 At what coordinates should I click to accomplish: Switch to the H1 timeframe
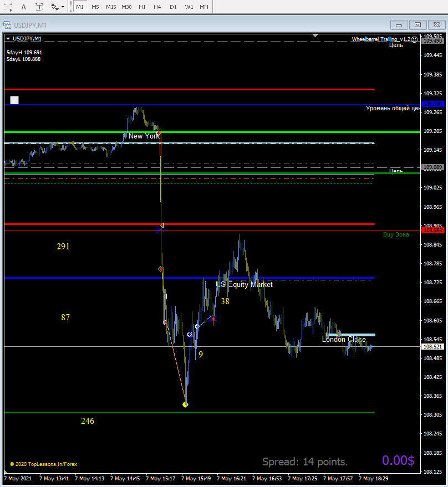click(142, 7)
